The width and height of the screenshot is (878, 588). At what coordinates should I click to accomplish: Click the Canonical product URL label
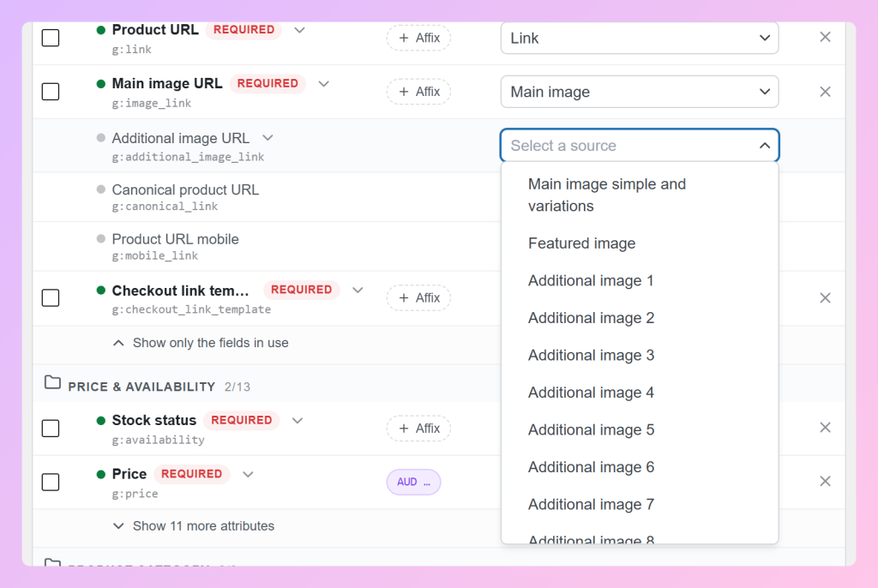(x=185, y=189)
